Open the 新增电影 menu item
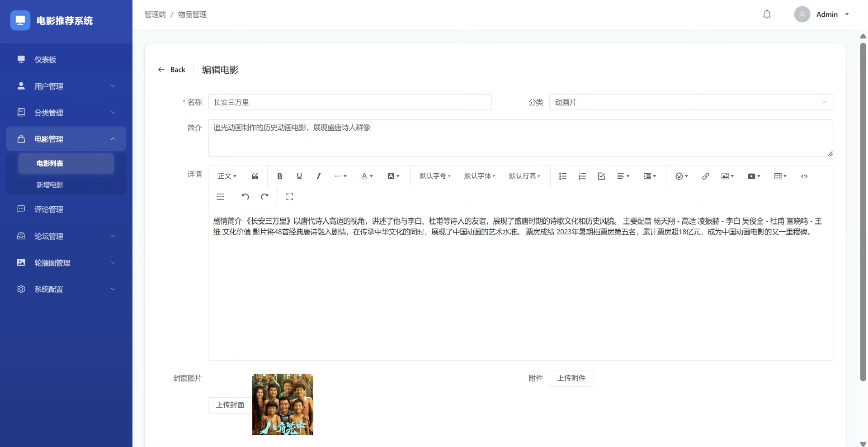Image resolution: width=868 pixels, height=447 pixels. (50, 185)
